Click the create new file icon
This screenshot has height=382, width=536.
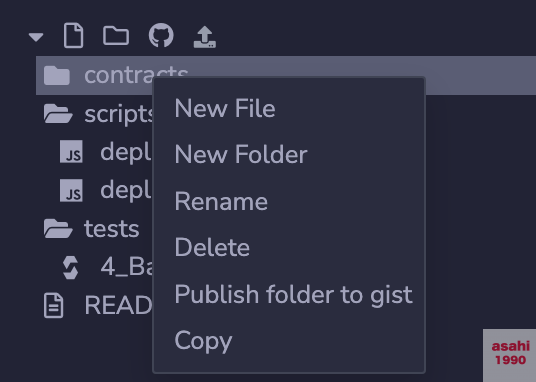(73, 36)
